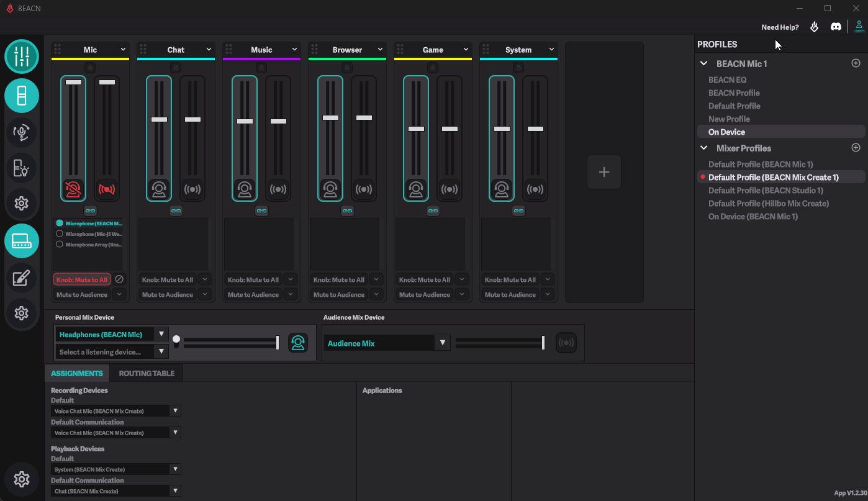Switch to the ROUTING TABLE tab

147,373
